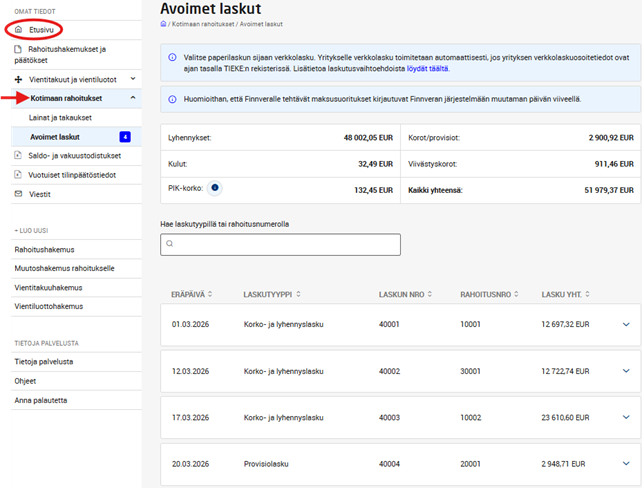
Task: Follow the 'löydät täältä' link
Action: pyautogui.click(x=428, y=68)
